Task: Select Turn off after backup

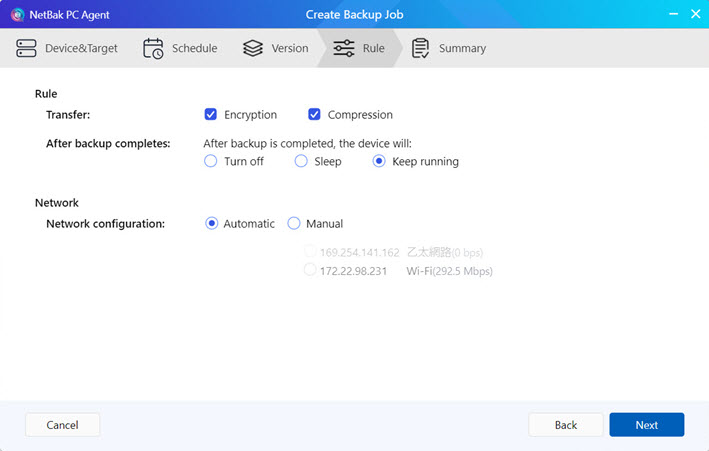Action: 211,161
